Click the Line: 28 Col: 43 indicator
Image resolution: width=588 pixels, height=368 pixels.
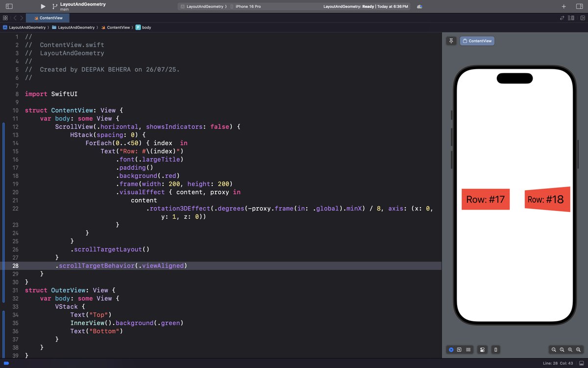point(558,363)
